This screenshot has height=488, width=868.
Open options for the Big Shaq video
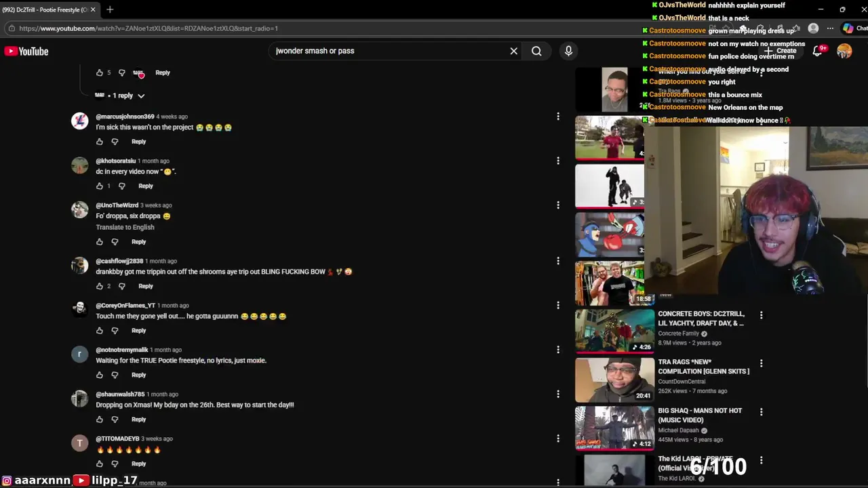761,411
